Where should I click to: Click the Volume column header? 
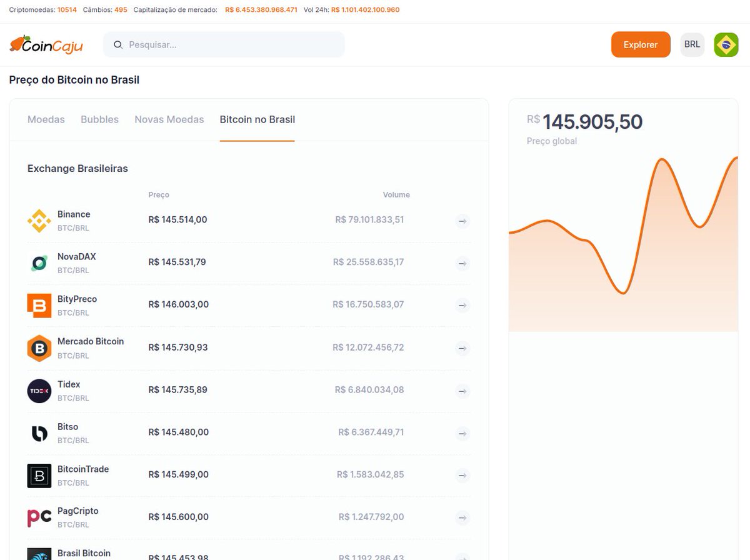[x=396, y=195]
